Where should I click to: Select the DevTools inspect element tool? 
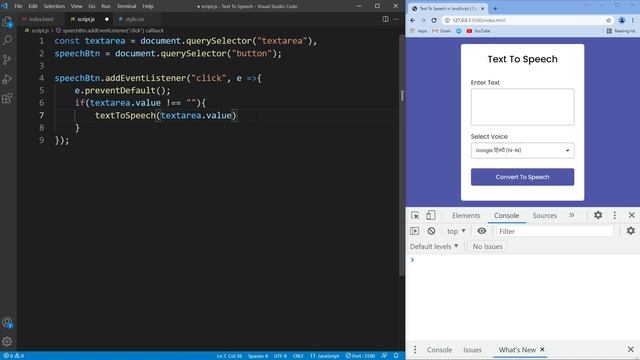click(415, 215)
